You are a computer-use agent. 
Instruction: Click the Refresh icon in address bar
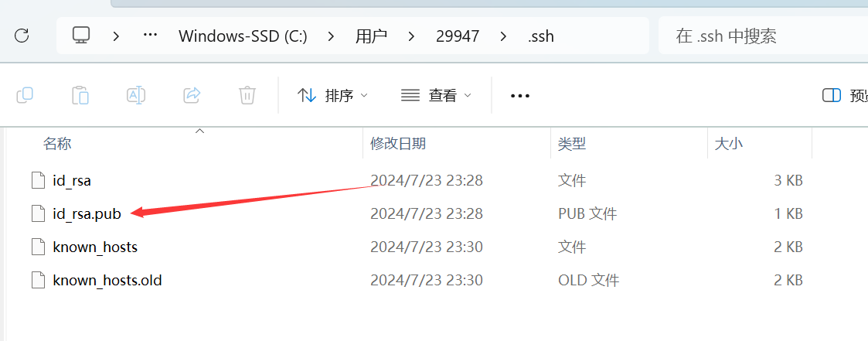coord(22,36)
